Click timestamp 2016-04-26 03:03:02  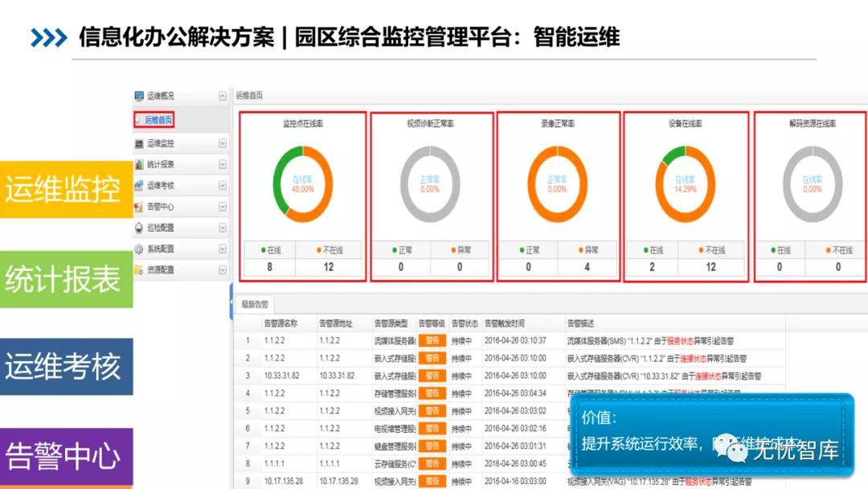coord(515,412)
